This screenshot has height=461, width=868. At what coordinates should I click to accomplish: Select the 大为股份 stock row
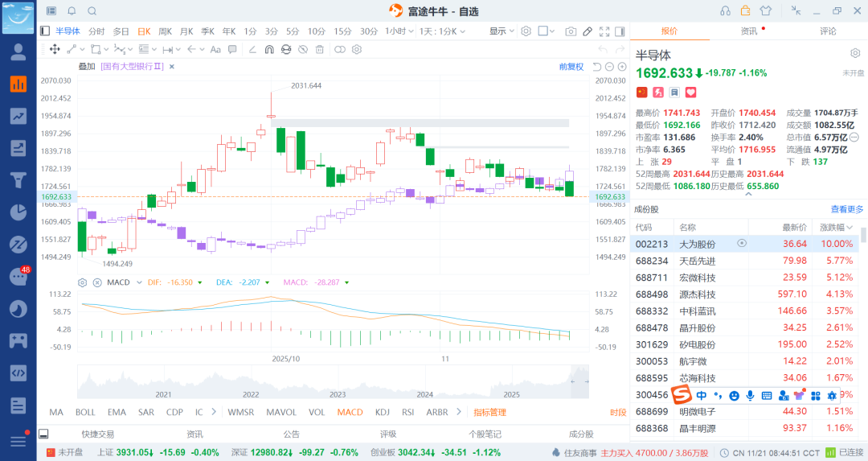[696, 243]
